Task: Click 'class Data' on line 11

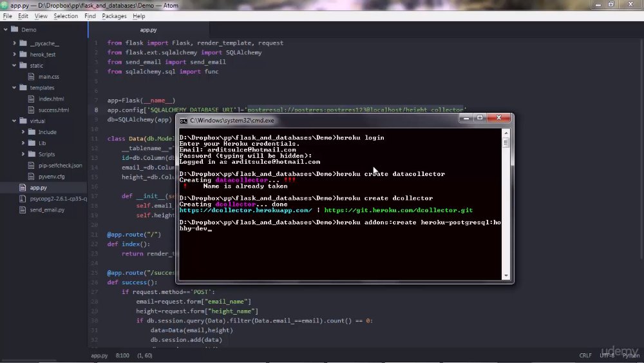Action: pos(126,139)
